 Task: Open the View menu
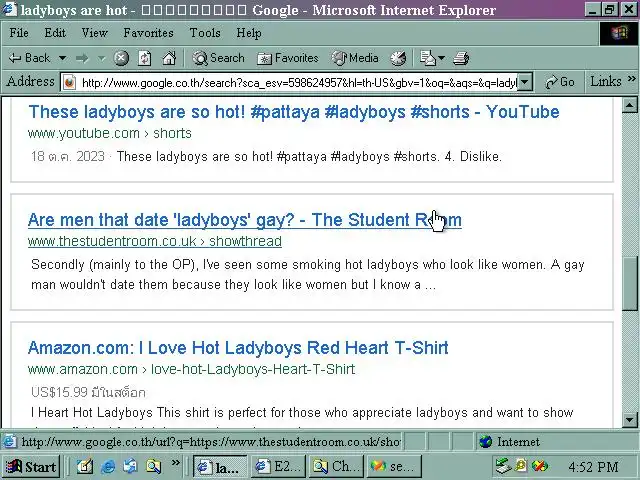point(94,33)
